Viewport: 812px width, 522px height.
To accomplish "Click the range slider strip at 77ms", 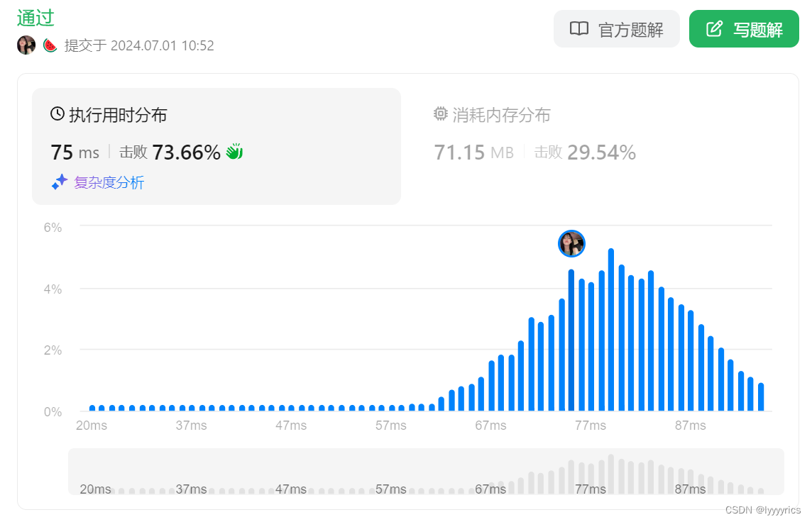I will pos(591,489).
